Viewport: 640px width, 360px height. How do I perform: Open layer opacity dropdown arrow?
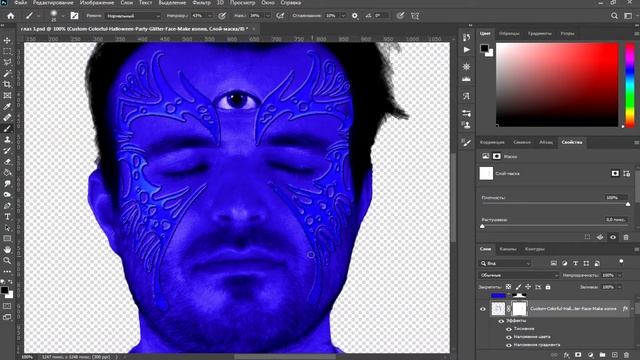[620, 276]
